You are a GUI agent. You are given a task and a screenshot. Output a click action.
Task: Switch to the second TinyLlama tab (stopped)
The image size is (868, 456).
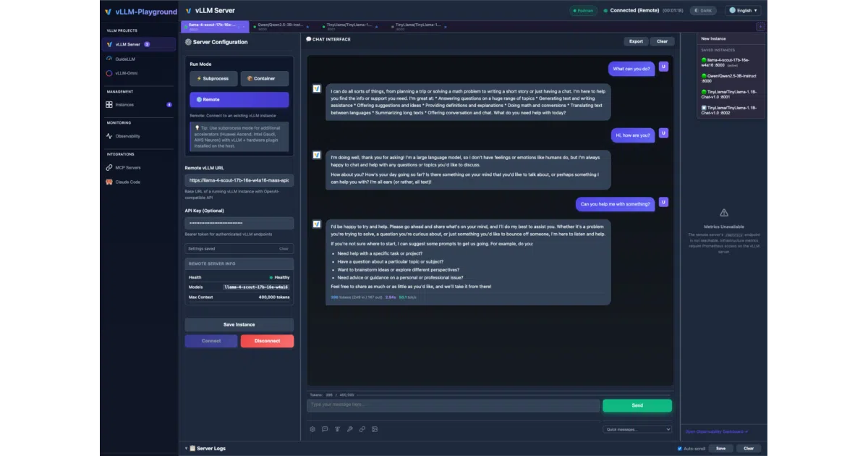(418, 26)
